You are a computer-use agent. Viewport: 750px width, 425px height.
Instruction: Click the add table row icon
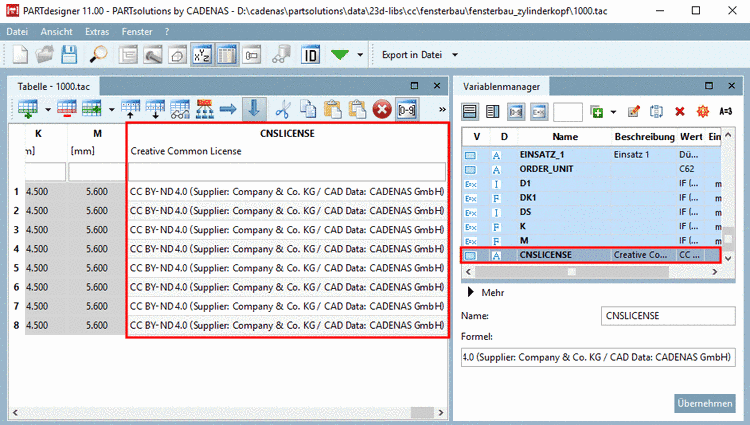[28, 109]
